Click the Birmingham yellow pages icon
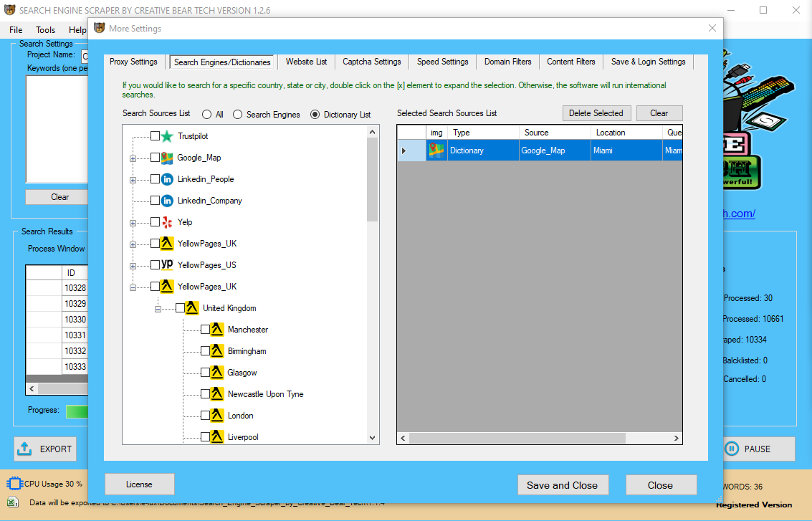Screen dimensions: 812x521 [x=217, y=351]
